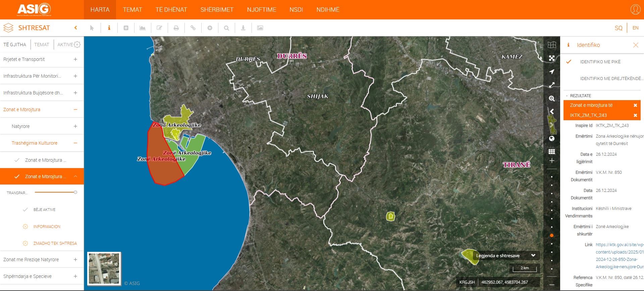
Task: Switch to AKTIVE layers tab
Action: click(65, 45)
